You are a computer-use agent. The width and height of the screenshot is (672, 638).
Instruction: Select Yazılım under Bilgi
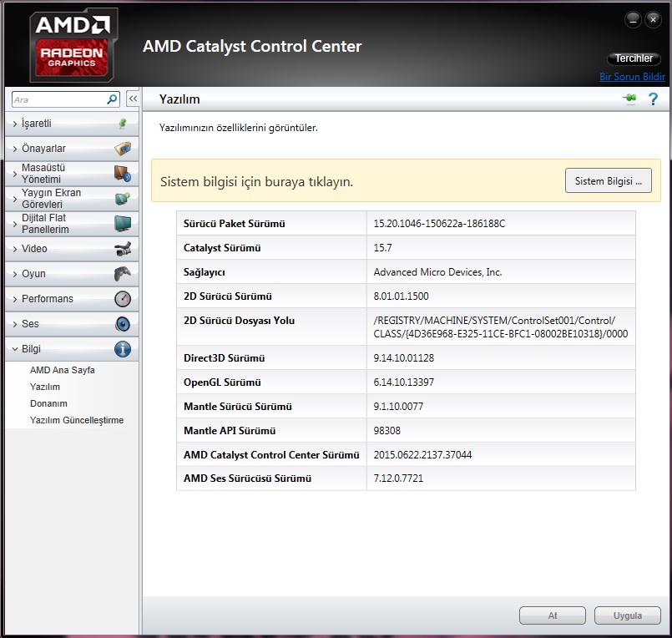45,387
